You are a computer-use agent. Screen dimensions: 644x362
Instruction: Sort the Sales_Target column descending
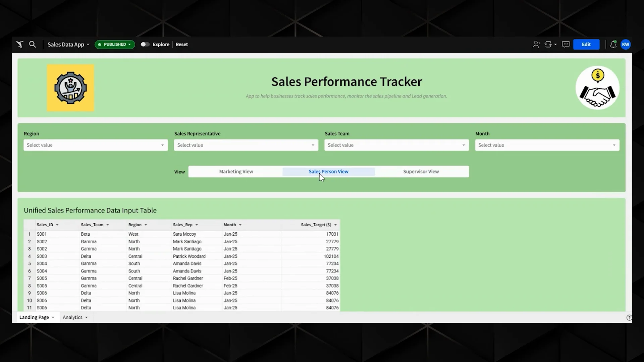(335, 225)
